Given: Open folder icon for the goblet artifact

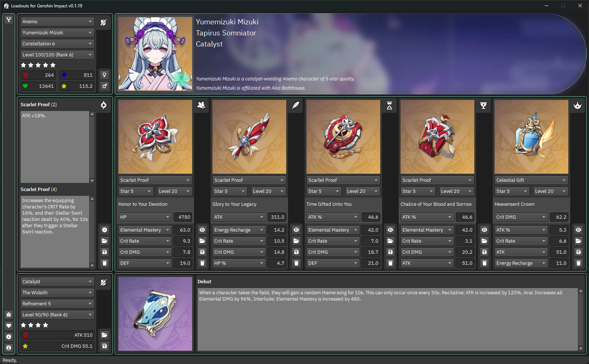Looking at the screenshot, I should [485, 241].
